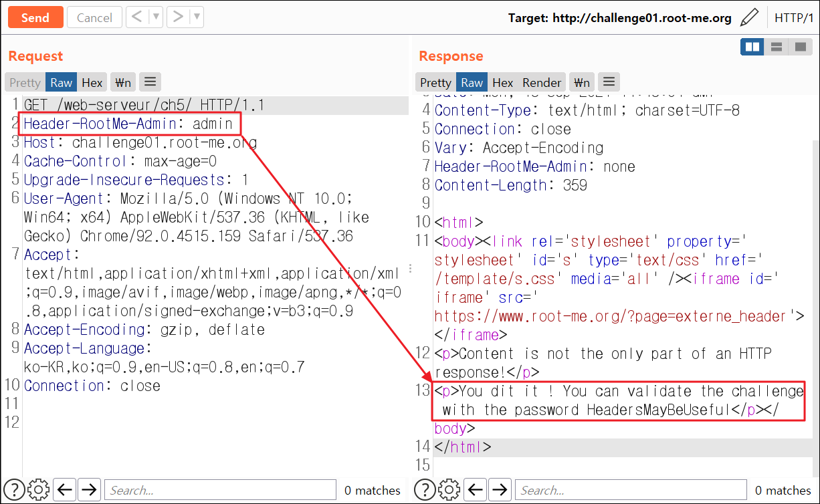The height and width of the screenshot is (504, 820).
Task: Open Request message editor hamburger menu
Action: pos(150,82)
